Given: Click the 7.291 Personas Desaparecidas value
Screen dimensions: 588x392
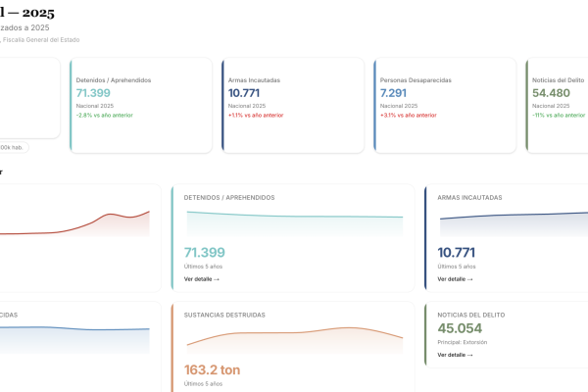Looking at the screenshot, I should click(393, 93).
